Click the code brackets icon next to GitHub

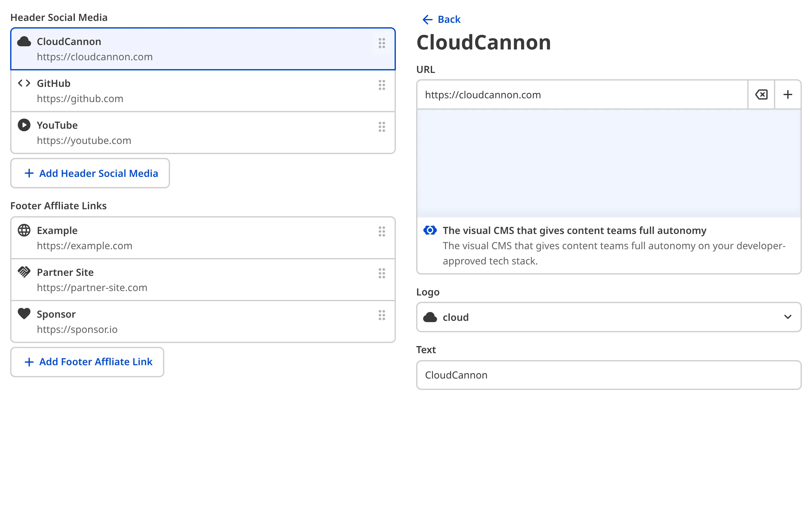(x=24, y=83)
